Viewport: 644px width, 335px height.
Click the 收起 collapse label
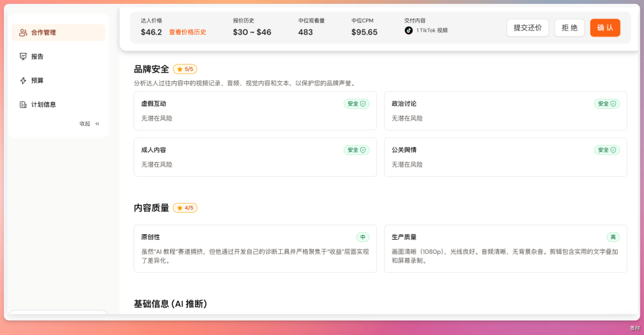pyautogui.click(x=85, y=124)
